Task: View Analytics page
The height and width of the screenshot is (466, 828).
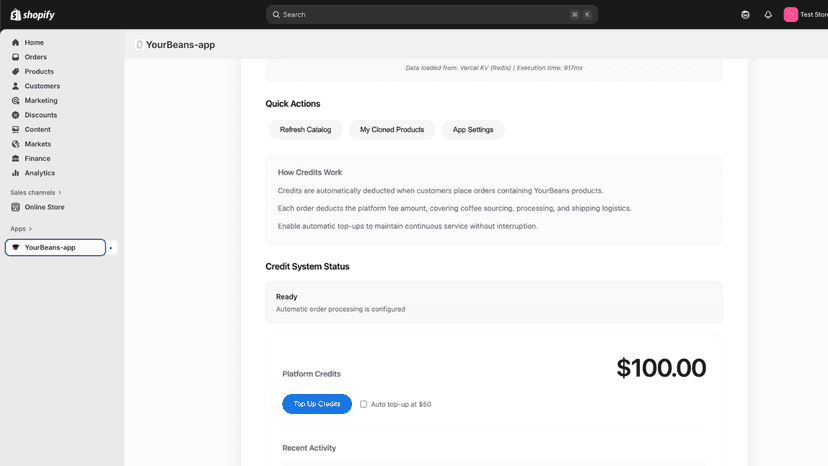Action: [x=40, y=173]
